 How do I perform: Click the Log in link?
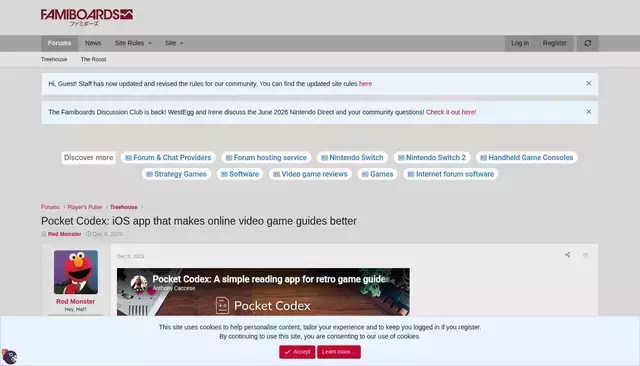click(x=520, y=43)
